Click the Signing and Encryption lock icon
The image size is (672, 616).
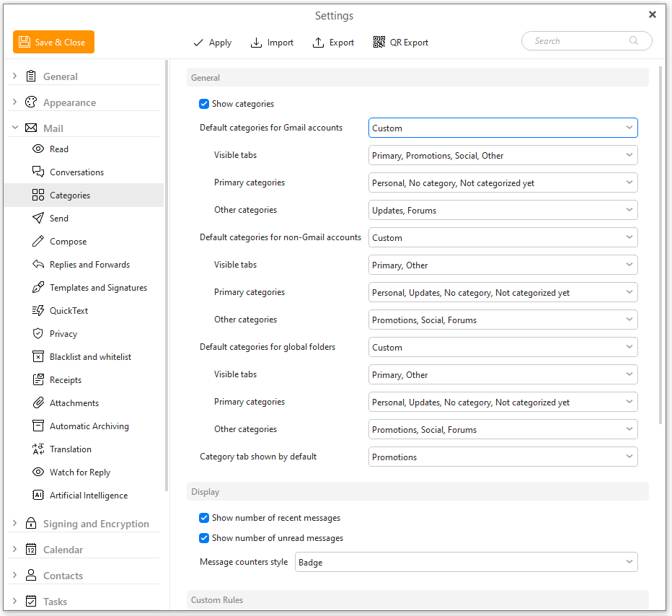[x=31, y=524]
